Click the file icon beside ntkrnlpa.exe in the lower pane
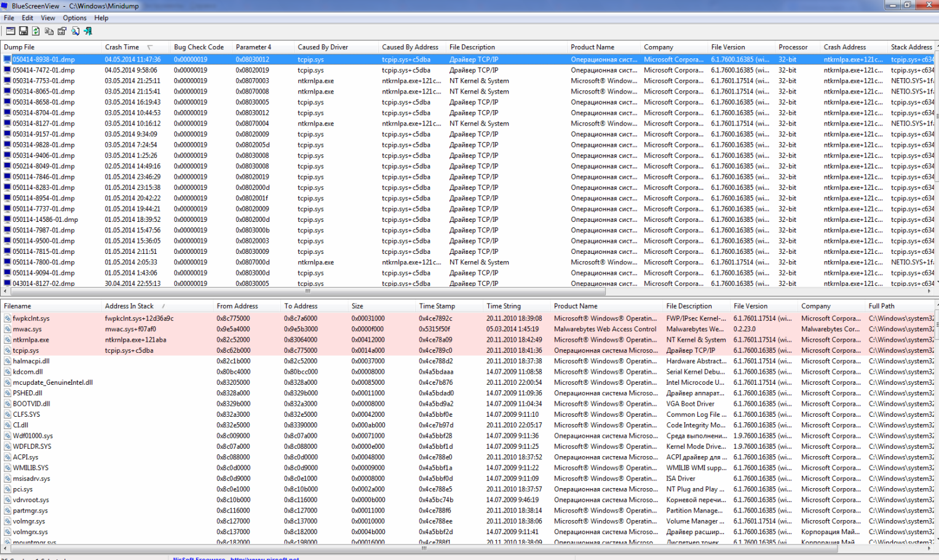The image size is (939, 560). pos(7,340)
